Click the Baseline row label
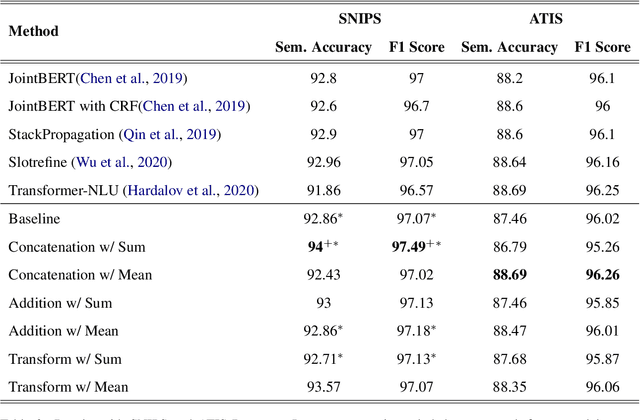Image resolution: width=640 pixels, height=420 pixels. [x=34, y=217]
